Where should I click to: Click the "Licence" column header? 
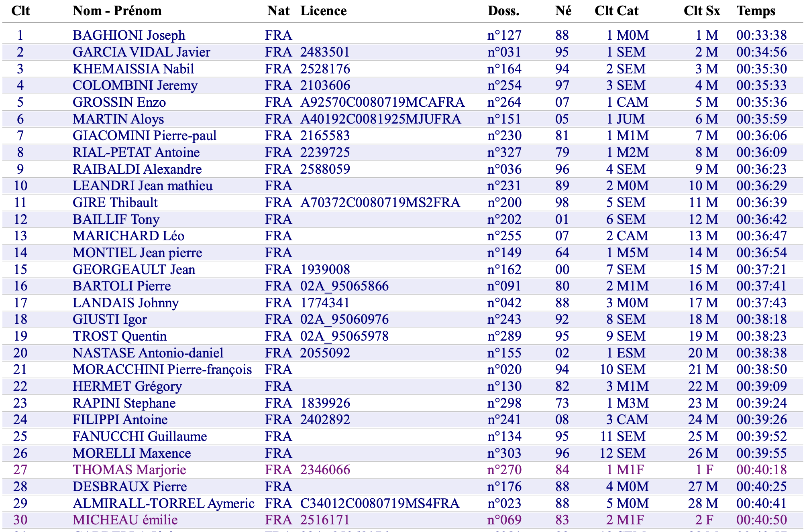(323, 11)
